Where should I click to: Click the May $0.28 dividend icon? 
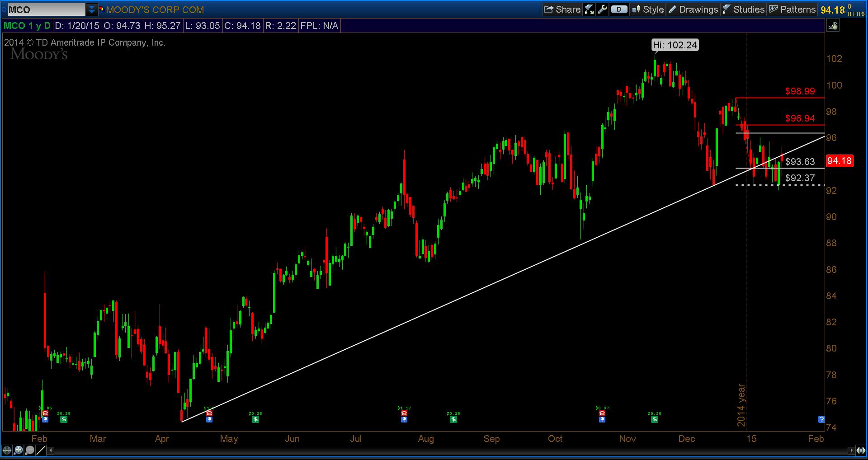pos(255,419)
